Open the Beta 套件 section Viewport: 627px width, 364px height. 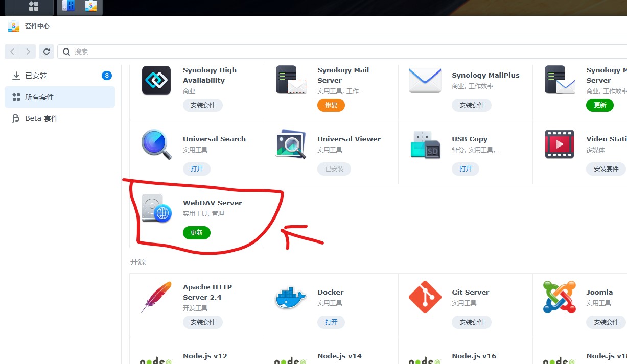tap(60, 118)
